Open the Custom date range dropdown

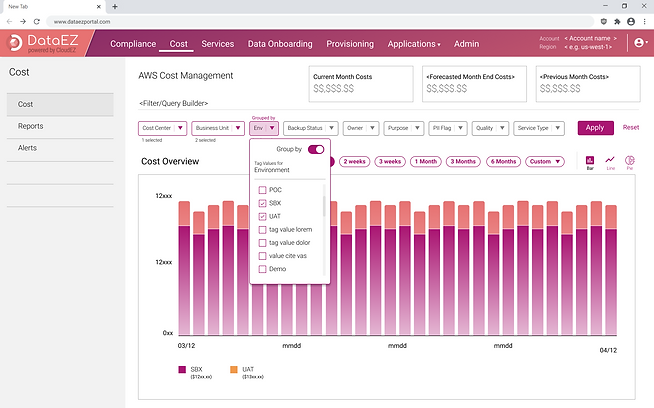(x=545, y=161)
